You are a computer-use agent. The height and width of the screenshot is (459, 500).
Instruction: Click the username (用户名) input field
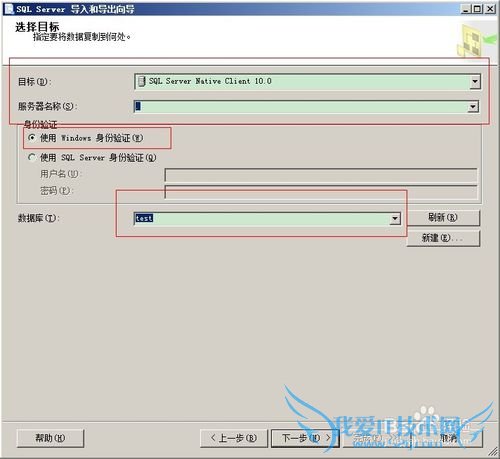(x=321, y=174)
